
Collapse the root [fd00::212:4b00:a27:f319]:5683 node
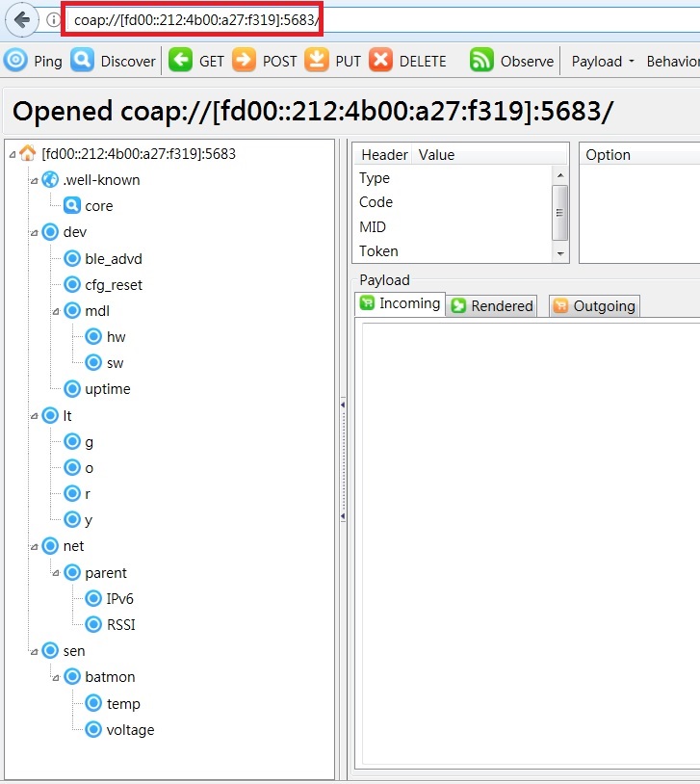pyautogui.click(x=12, y=154)
